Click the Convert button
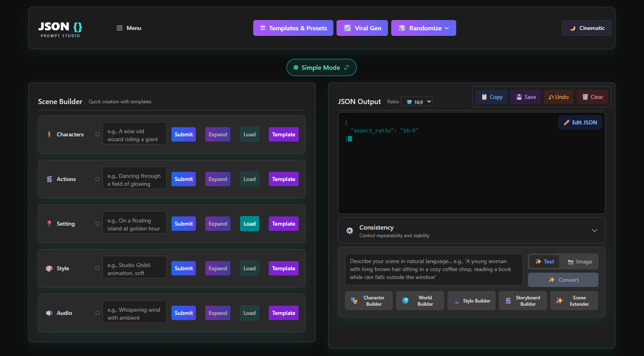The image size is (644, 356). [x=563, y=280]
